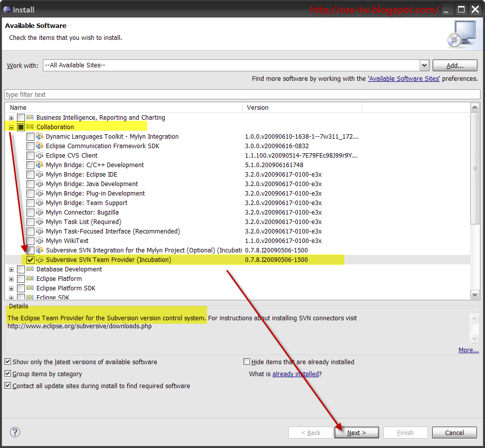
Task: Click version 5.1.0.200906161748 cell
Action: point(274,165)
